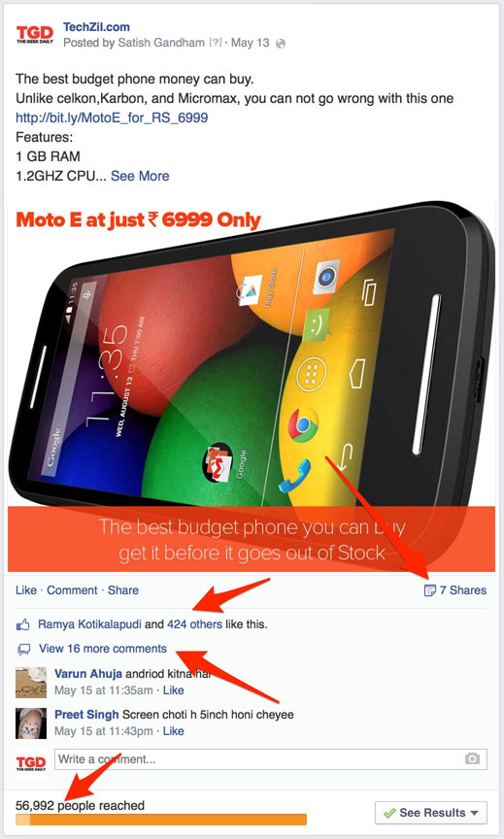Open the 424 others likes list
504x839 pixels.
click(194, 623)
